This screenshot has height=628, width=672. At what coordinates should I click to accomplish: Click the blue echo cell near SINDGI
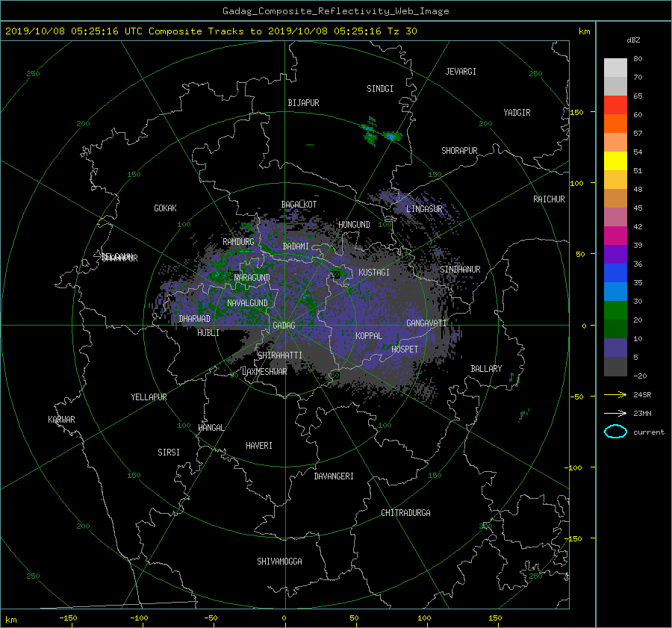click(x=391, y=137)
